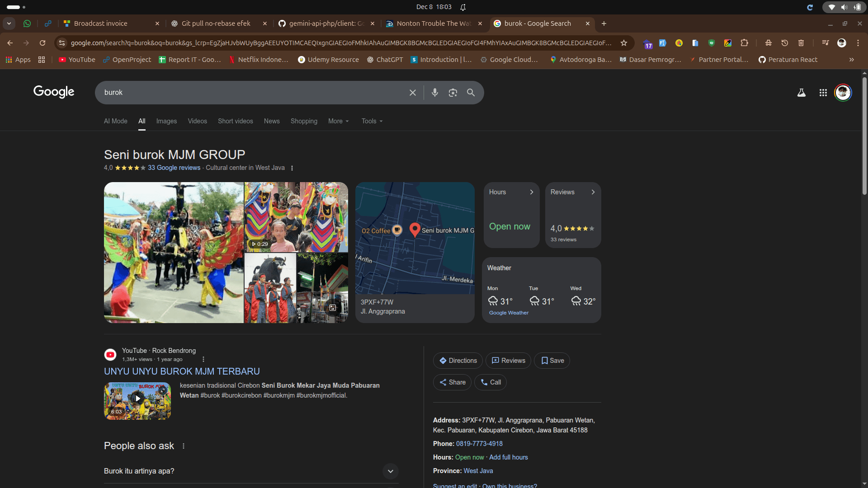Click Add full hours link
This screenshot has width=868, height=488.
509,457
